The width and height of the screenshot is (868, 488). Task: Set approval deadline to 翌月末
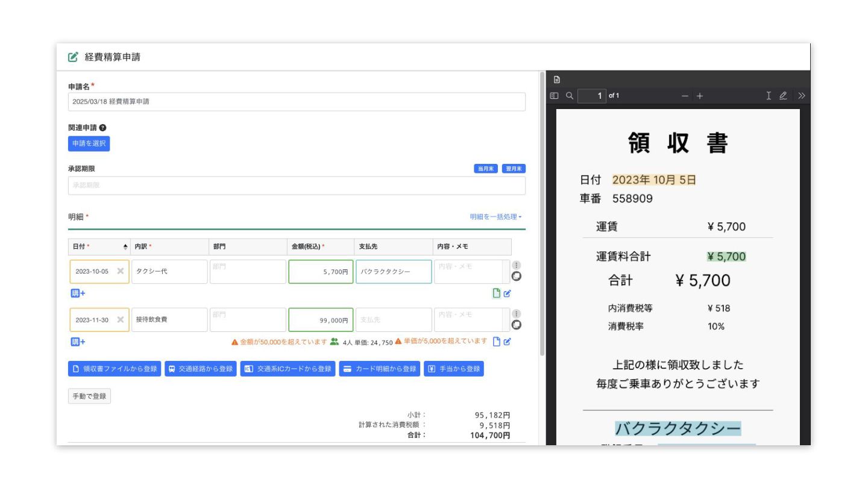514,169
